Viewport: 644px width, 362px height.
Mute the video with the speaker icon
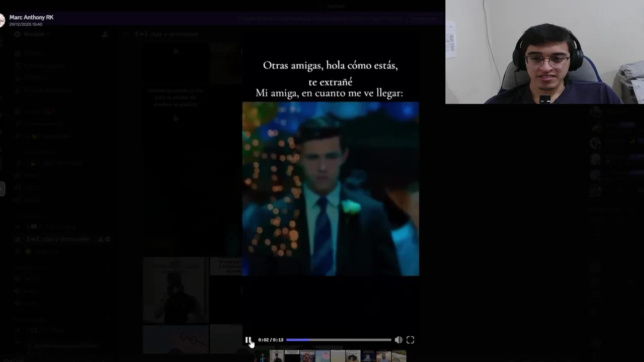click(x=398, y=340)
